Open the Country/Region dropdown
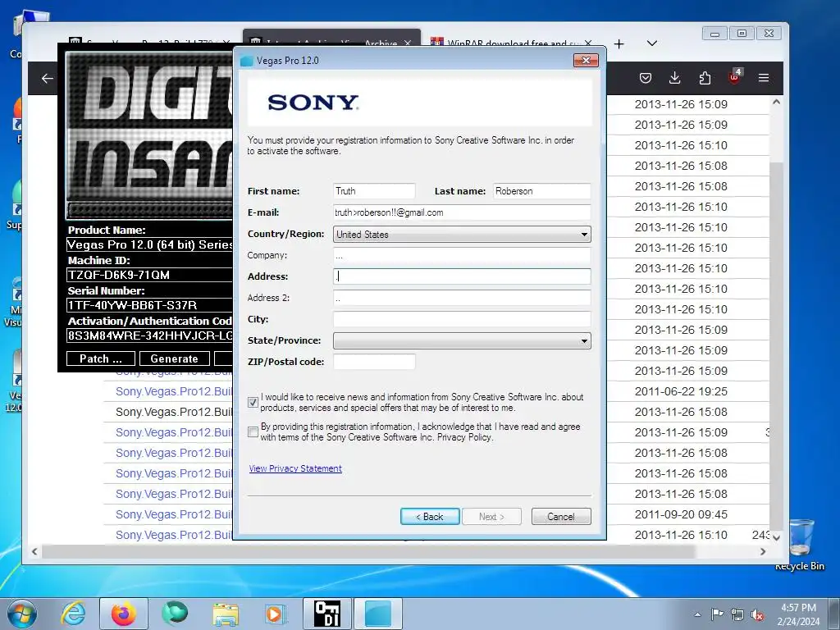 [462, 234]
